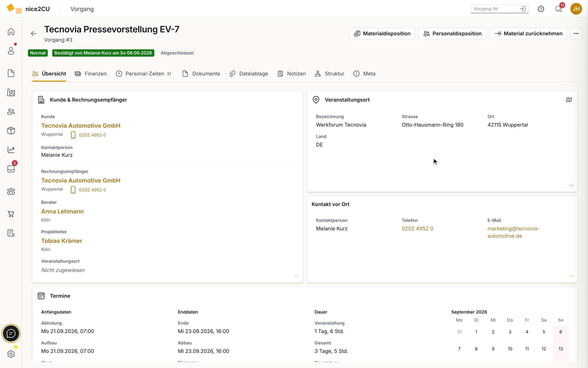Open the Meta tab
588x368 pixels.
click(x=364, y=74)
